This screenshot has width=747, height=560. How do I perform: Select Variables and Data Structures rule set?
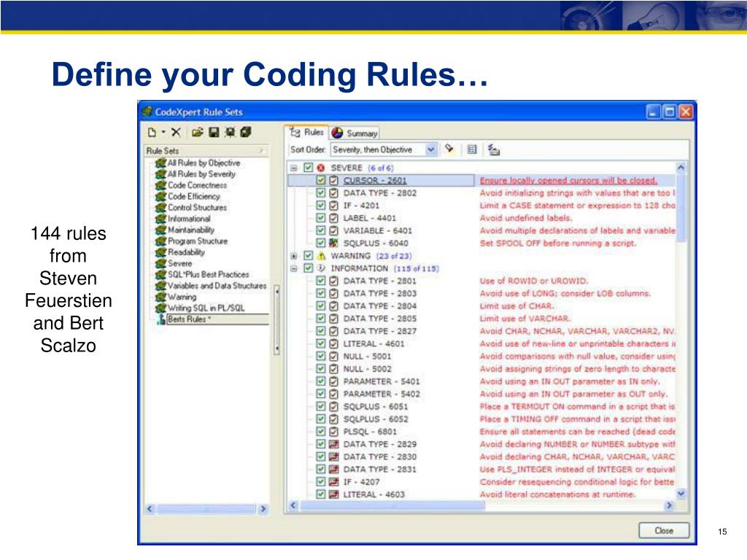[x=217, y=286]
